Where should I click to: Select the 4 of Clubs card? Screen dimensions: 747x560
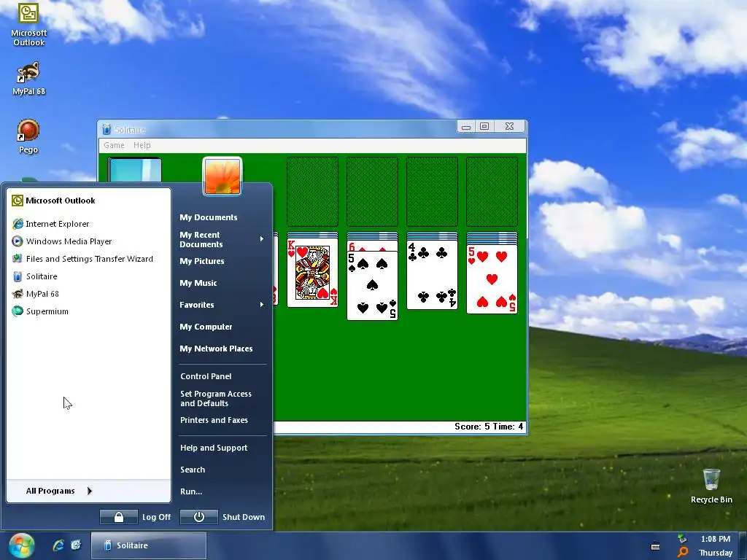(x=432, y=275)
